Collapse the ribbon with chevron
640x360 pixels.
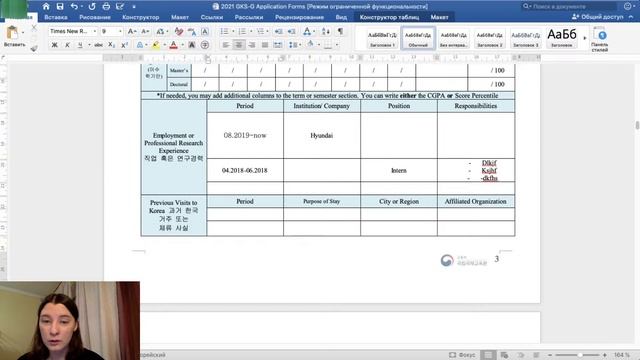[631, 17]
